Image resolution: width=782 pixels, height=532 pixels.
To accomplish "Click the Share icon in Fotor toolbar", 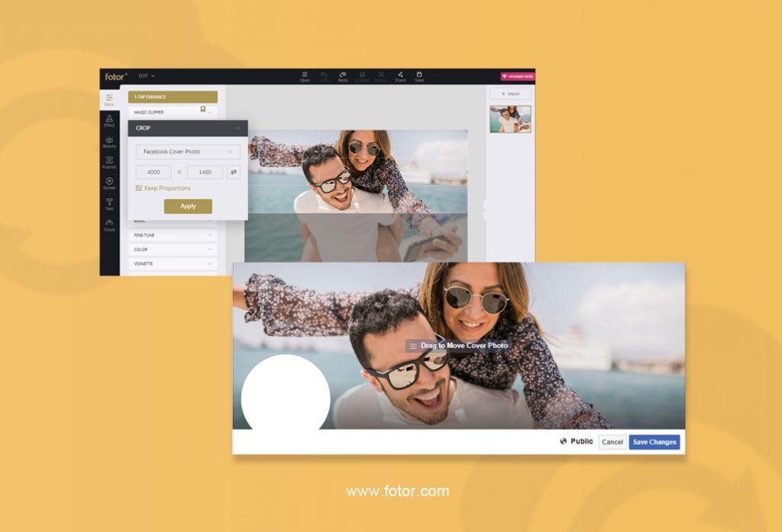I will (x=400, y=76).
